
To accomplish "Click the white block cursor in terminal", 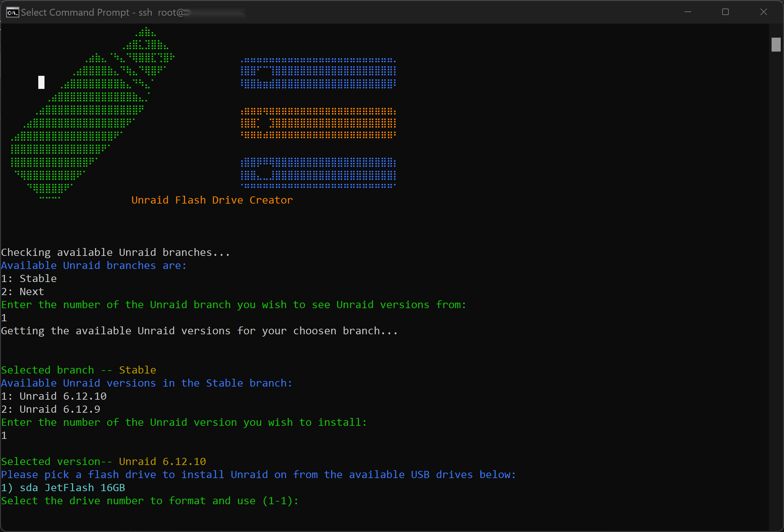I will (x=41, y=82).
